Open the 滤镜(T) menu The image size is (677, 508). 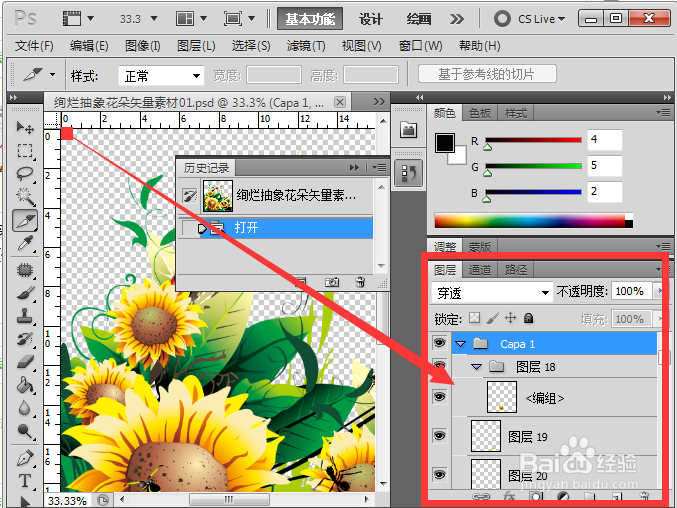tap(306, 46)
